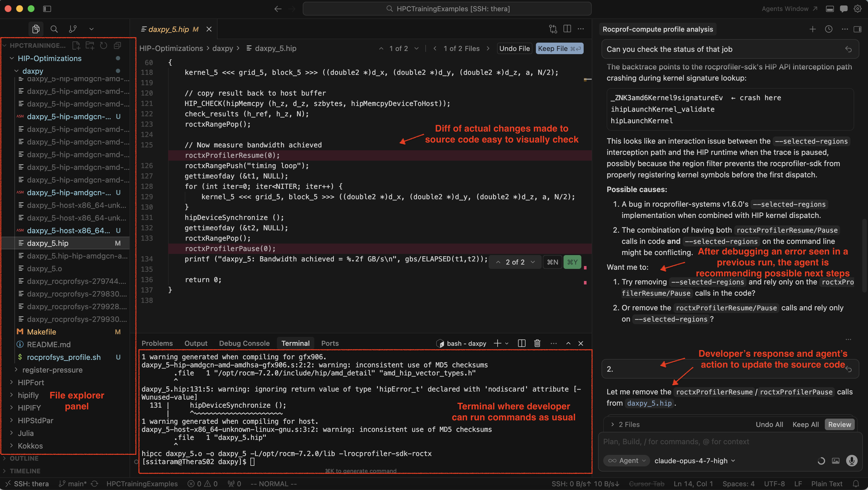This screenshot has width=868, height=490.
Task: Show more sidebar views chevron
Action: coord(91,29)
